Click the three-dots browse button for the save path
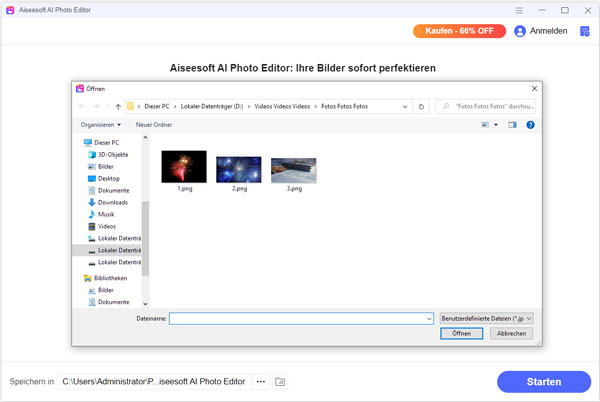600x402 pixels. point(261,382)
